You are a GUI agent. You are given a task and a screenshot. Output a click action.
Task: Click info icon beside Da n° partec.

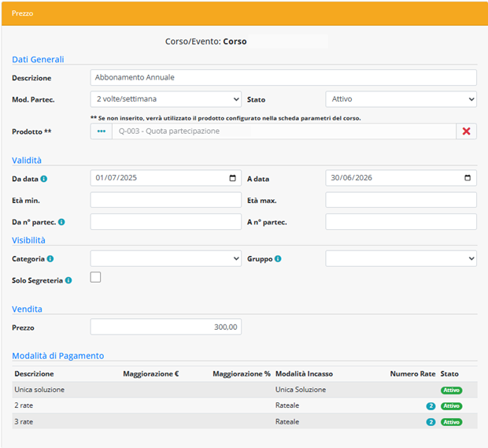(x=61, y=222)
